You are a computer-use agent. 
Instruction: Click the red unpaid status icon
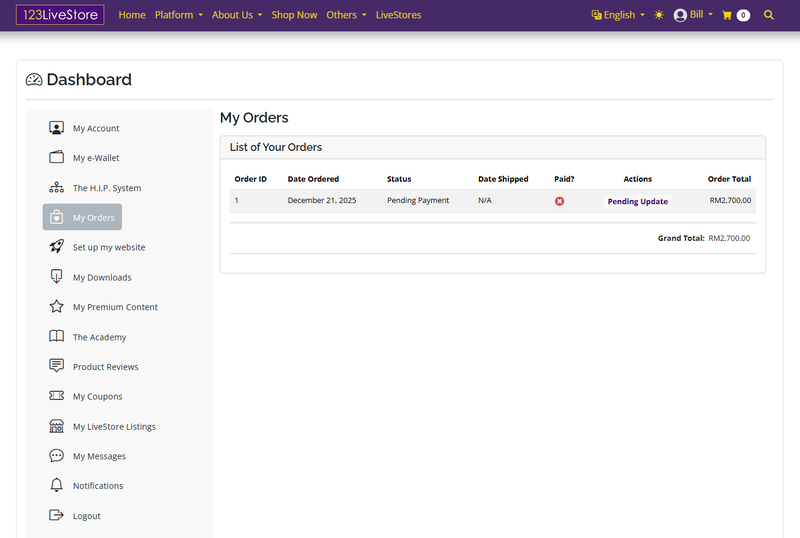[559, 201]
